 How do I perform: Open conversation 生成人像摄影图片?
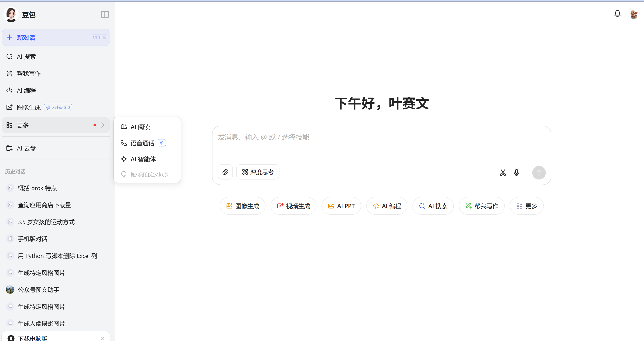(x=56, y=323)
